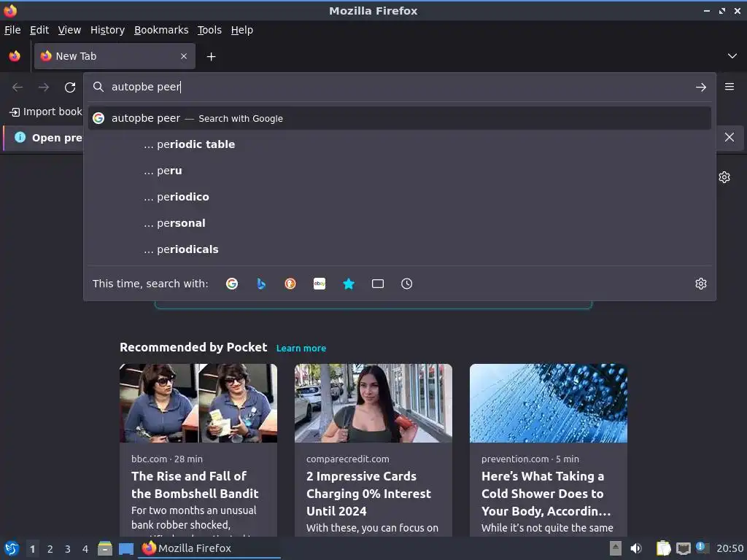
Task: Expand the list all tabs chevron
Action: [x=732, y=56]
